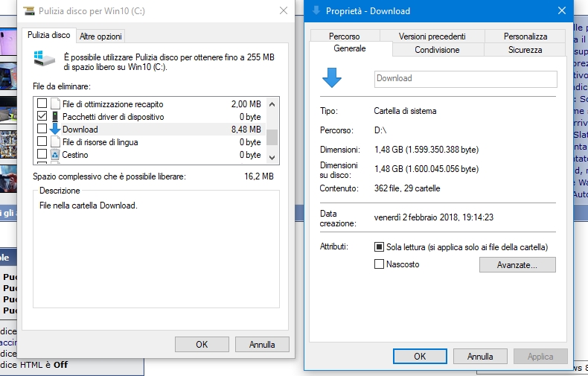Select the Pulizia disco tab
Screen dimensions: 588x376
[x=48, y=35]
